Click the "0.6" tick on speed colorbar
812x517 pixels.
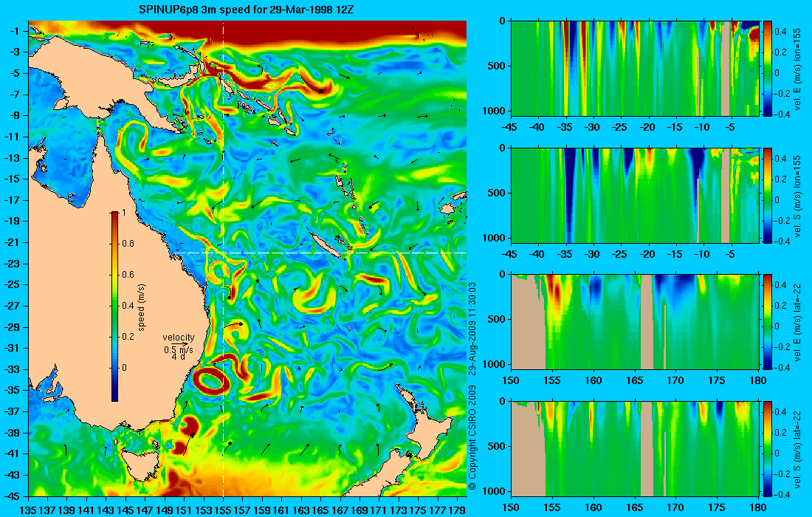point(128,275)
